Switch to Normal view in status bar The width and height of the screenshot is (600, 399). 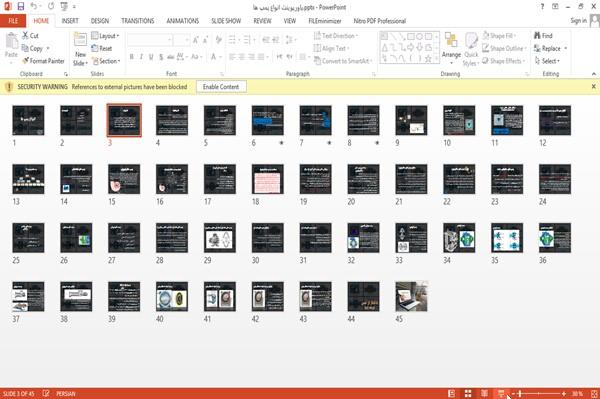click(452, 393)
